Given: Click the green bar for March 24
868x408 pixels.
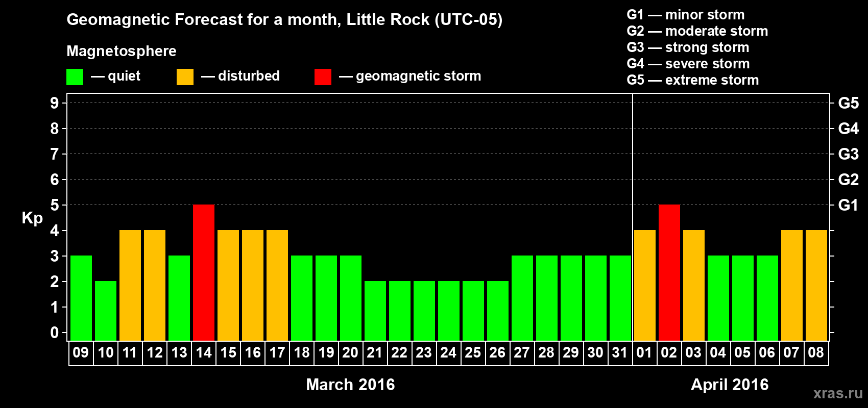Looking at the screenshot, I should click(x=449, y=311).
